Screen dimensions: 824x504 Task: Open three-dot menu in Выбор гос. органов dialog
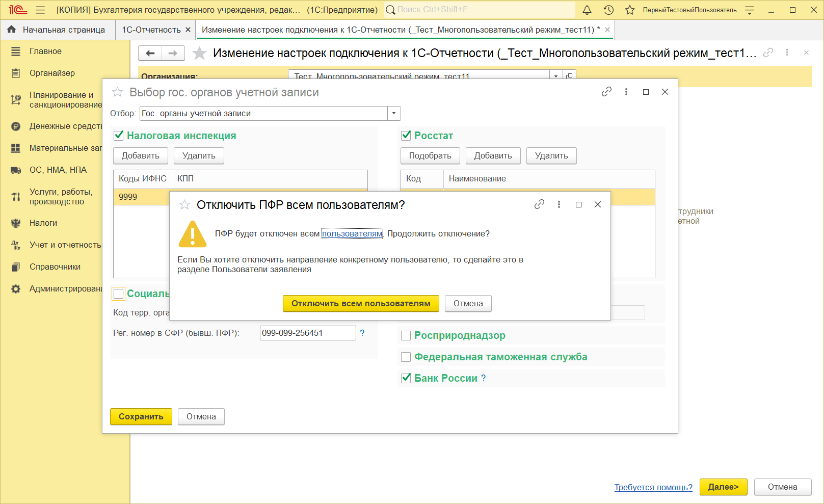pos(626,92)
